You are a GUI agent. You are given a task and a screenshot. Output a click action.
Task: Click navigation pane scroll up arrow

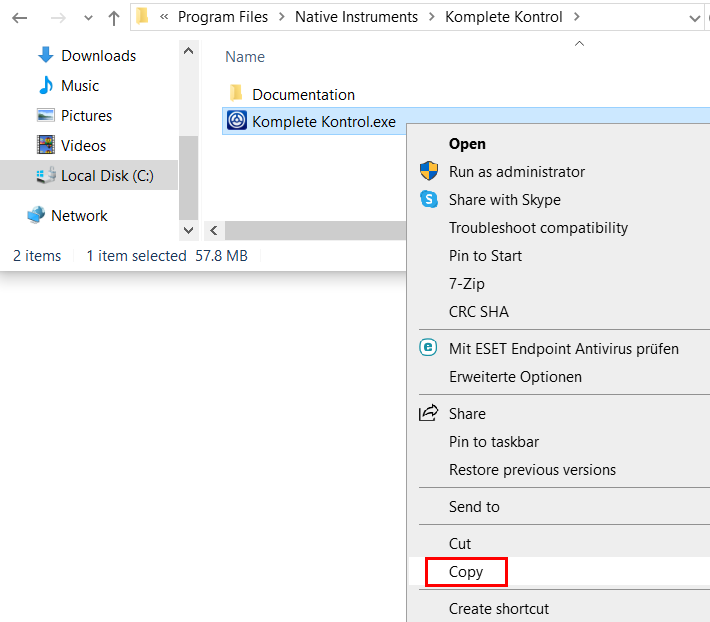189,51
